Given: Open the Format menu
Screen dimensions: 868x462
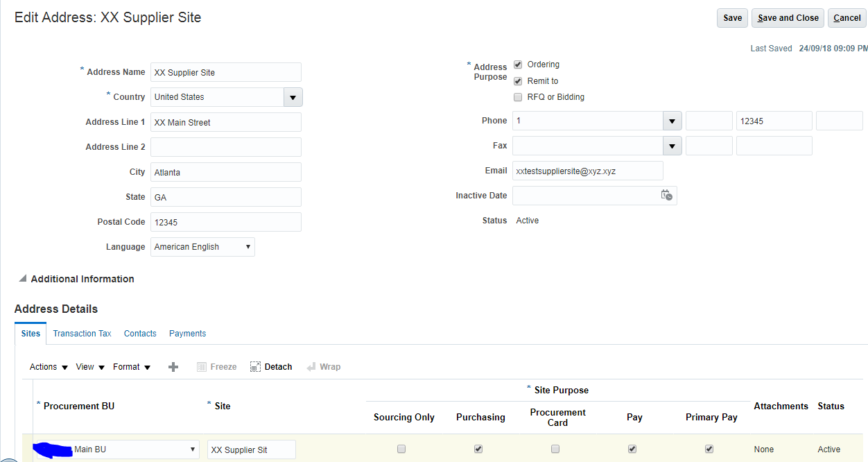Looking at the screenshot, I should click(x=127, y=366).
